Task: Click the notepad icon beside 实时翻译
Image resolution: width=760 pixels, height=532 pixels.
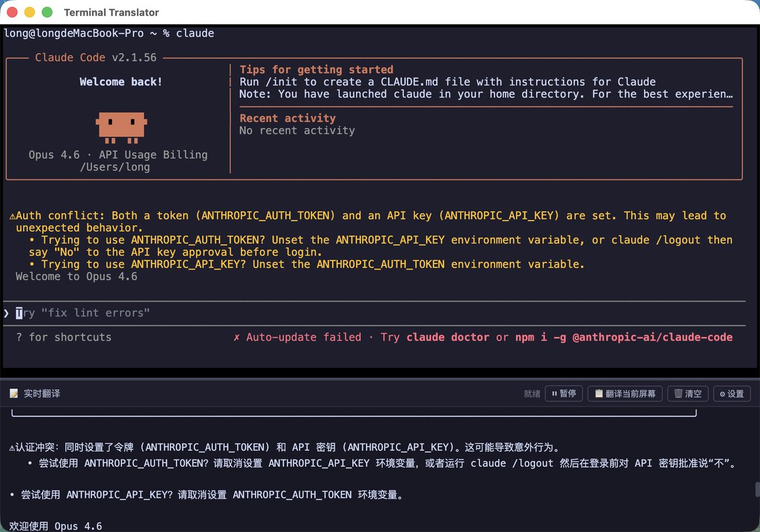Action: [14, 393]
